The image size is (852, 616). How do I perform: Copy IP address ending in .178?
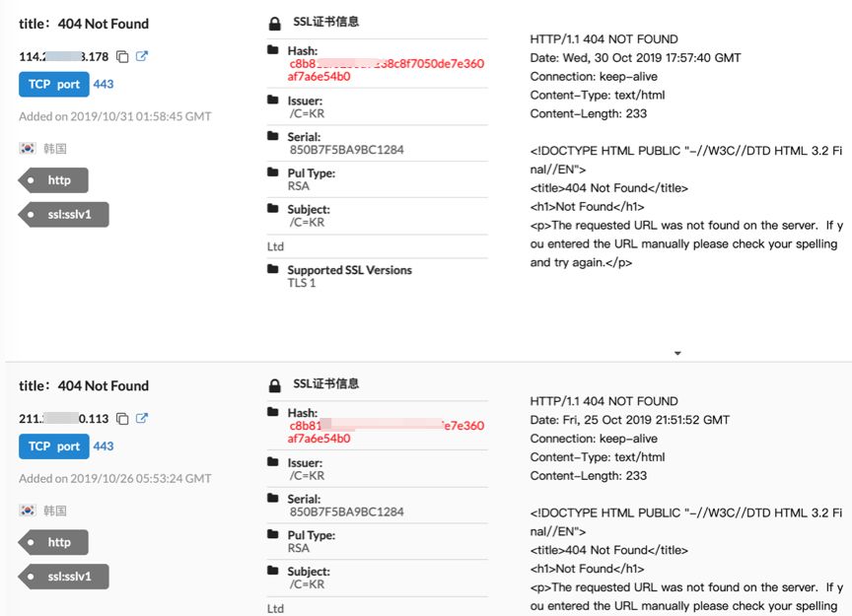coord(123,57)
